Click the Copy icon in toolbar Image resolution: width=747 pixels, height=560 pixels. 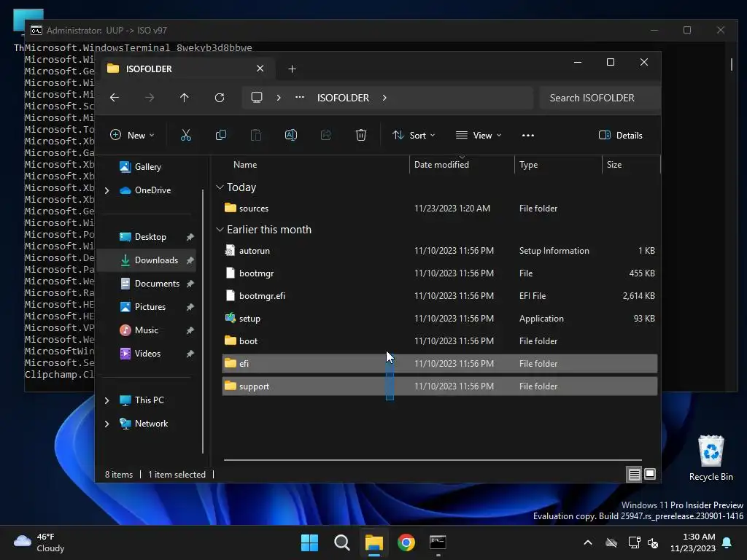[221, 135]
